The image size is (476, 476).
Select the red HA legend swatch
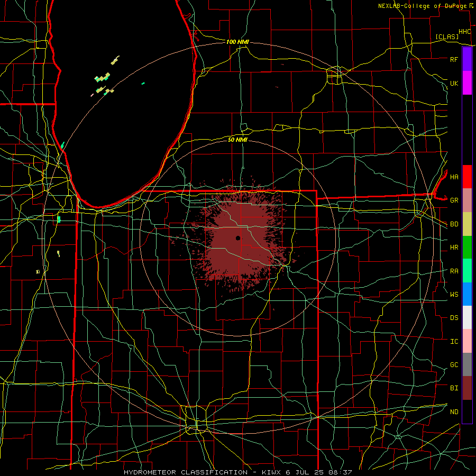pos(467,177)
